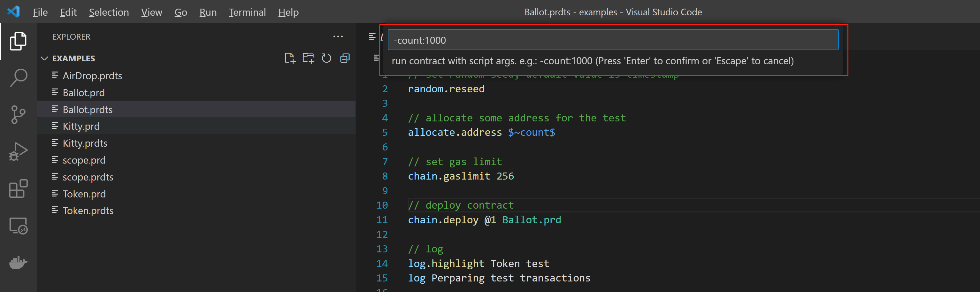Open the Extensions view
980x292 pixels.
pyautogui.click(x=18, y=188)
